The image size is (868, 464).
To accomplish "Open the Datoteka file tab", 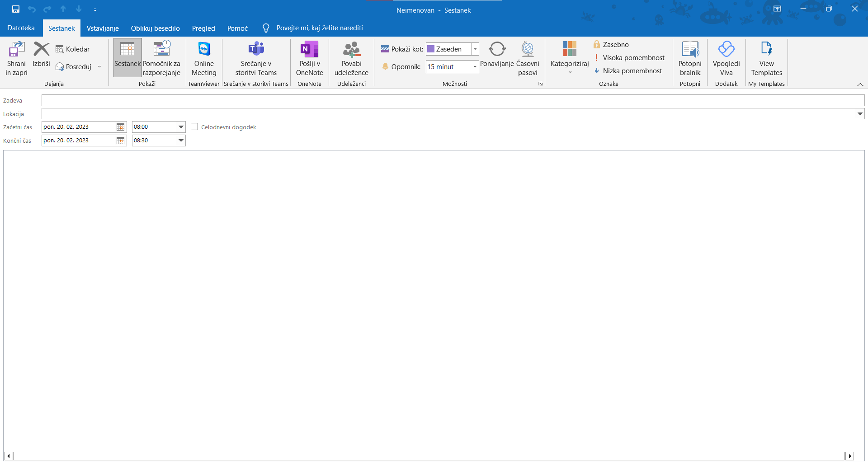I will click(x=21, y=28).
